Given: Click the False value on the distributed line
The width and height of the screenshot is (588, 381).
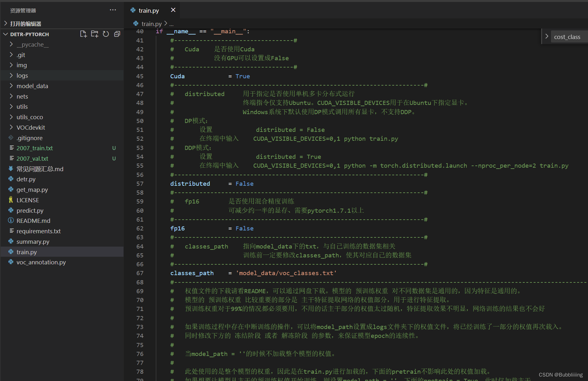Looking at the screenshot, I should [244, 184].
